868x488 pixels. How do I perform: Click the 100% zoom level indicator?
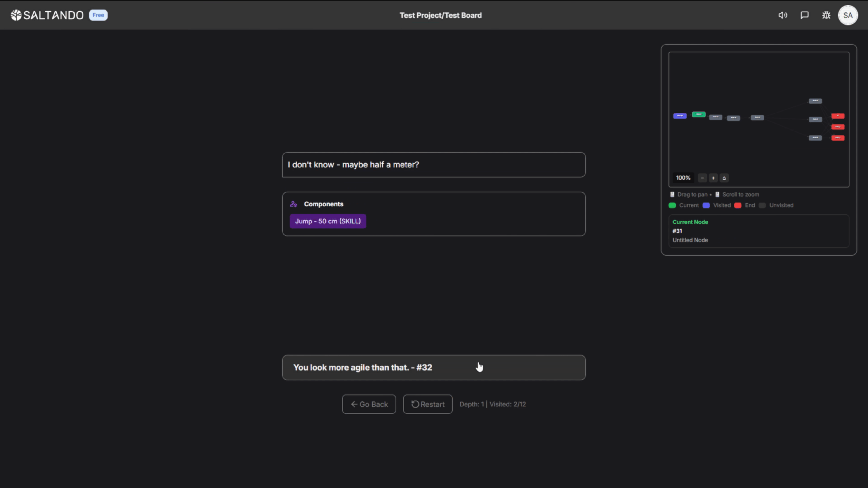(683, 178)
